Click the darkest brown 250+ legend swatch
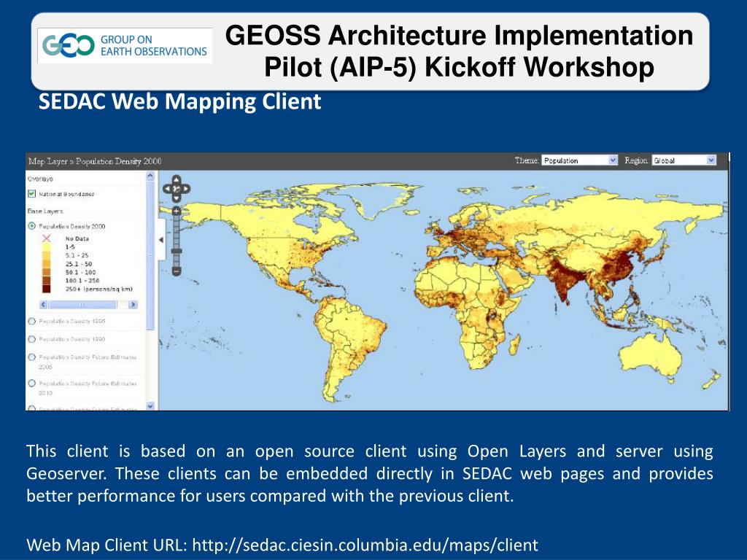This screenshot has width=747, height=560. coord(46,289)
